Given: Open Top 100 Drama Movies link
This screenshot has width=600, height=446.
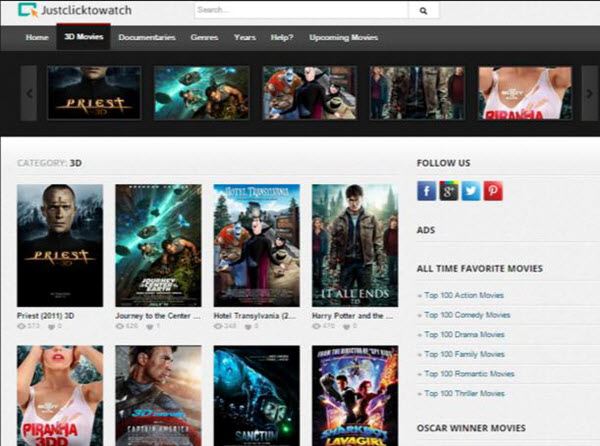Looking at the screenshot, I should [x=464, y=335].
